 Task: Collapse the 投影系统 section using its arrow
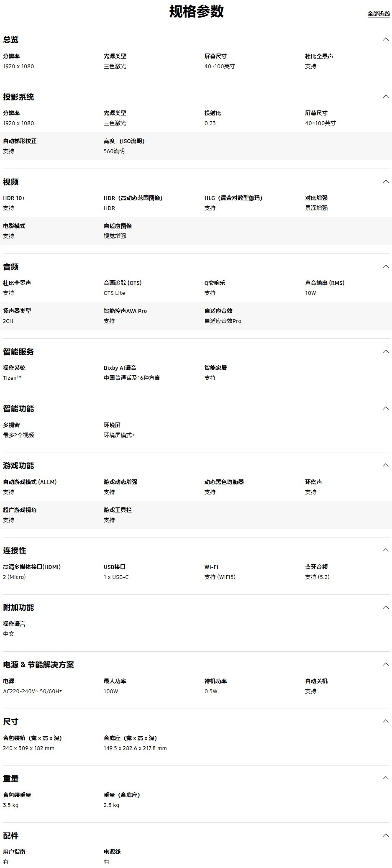click(x=385, y=97)
